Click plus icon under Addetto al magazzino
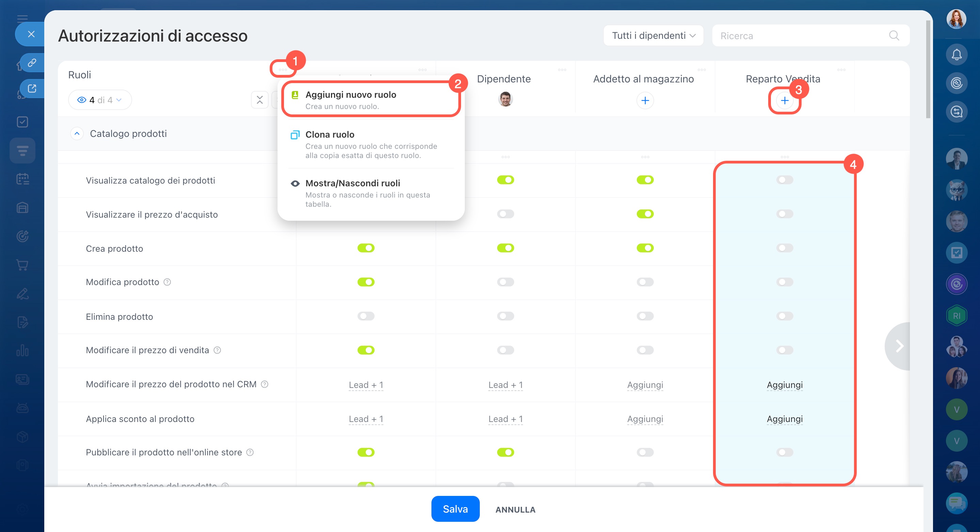Viewport: 980px width, 532px height. 645,100
